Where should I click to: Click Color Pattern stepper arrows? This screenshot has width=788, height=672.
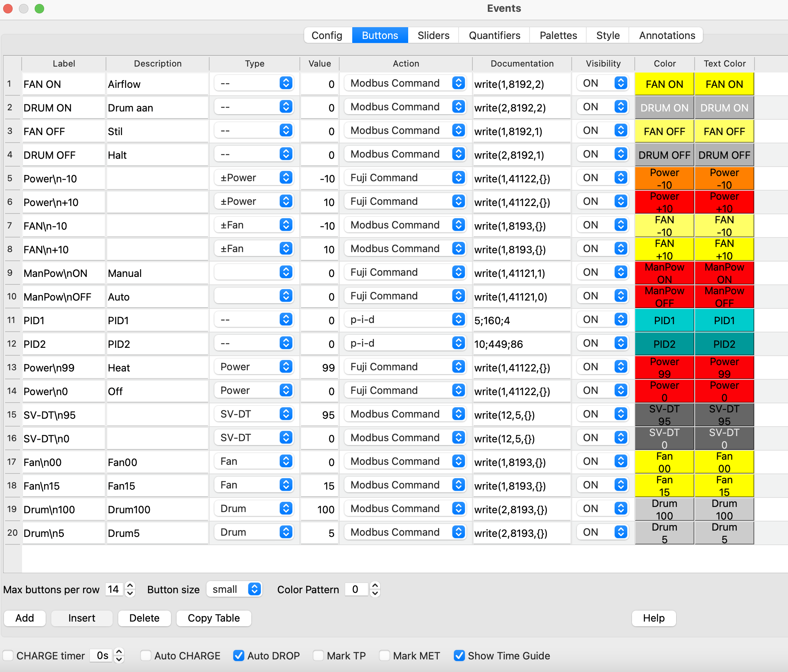(x=375, y=589)
